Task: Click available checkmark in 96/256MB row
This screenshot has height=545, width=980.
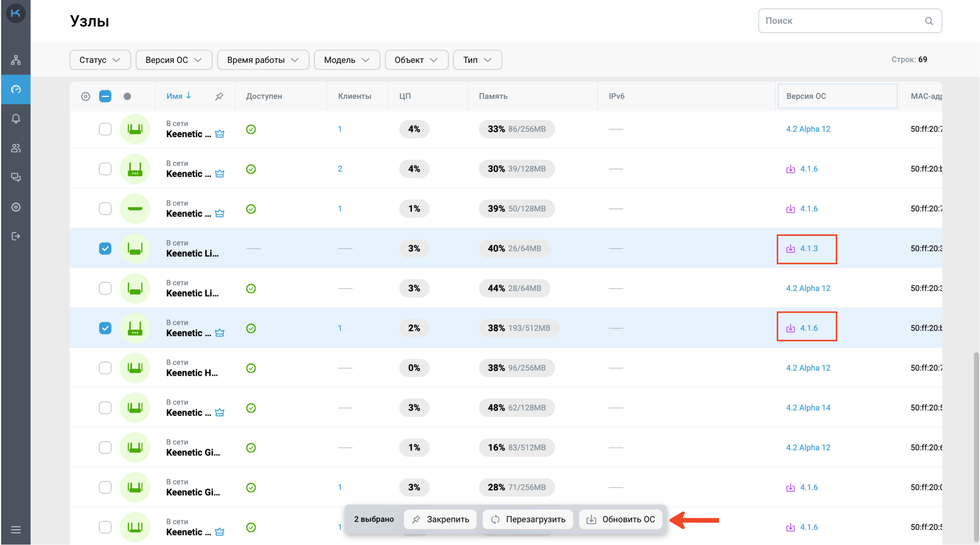Action: click(x=251, y=368)
